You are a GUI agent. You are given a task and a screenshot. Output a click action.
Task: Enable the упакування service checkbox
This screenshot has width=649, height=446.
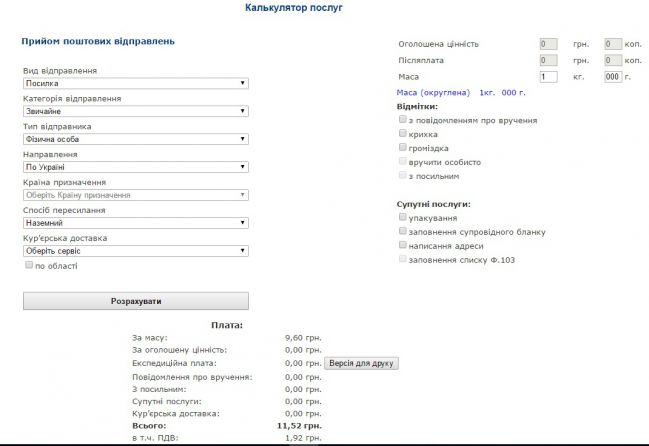click(x=402, y=217)
